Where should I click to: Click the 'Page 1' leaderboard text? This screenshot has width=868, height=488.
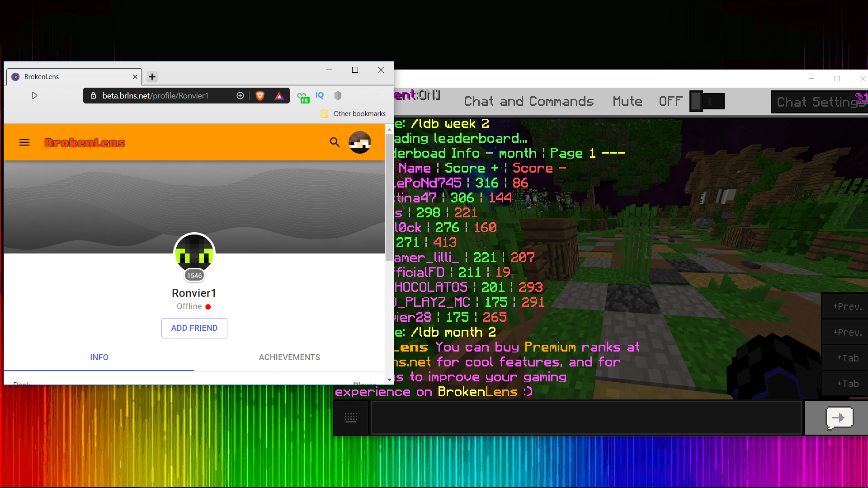573,153
